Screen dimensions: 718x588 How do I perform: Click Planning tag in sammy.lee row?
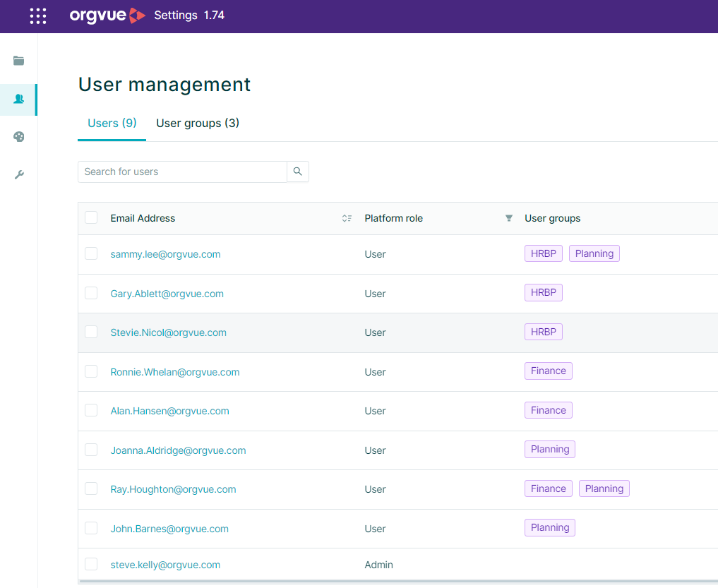[594, 254]
